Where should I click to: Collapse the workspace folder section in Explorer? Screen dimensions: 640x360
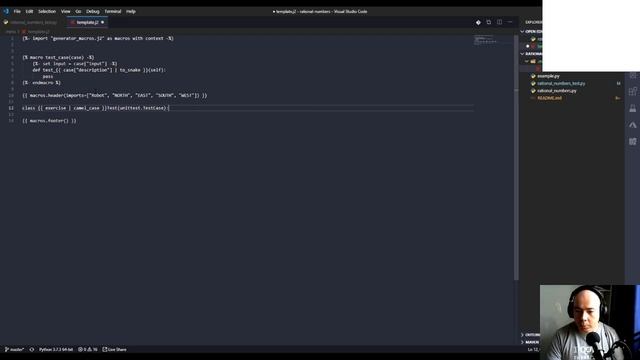coord(531,54)
